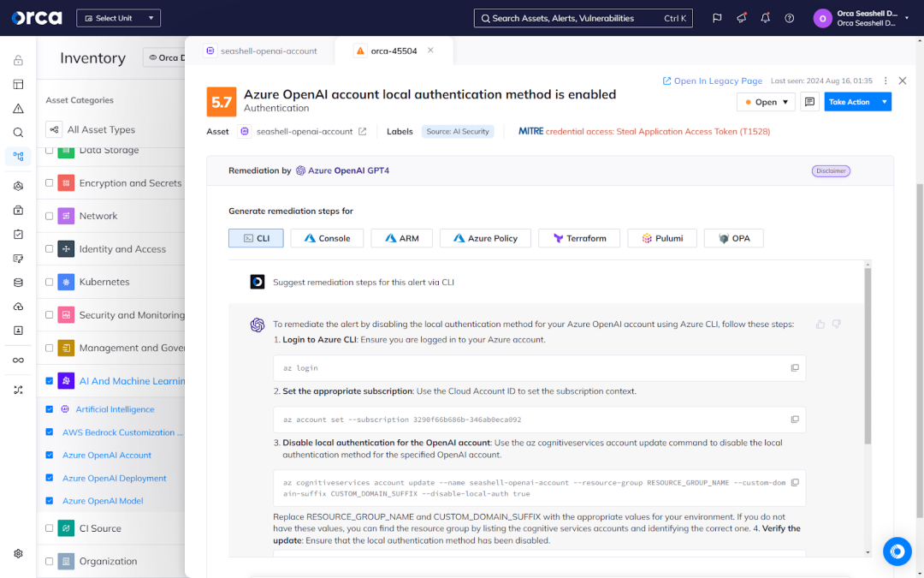Select the inventory icon in sidebar
The width and height of the screenshot is (924, 578).
point(18,157)
